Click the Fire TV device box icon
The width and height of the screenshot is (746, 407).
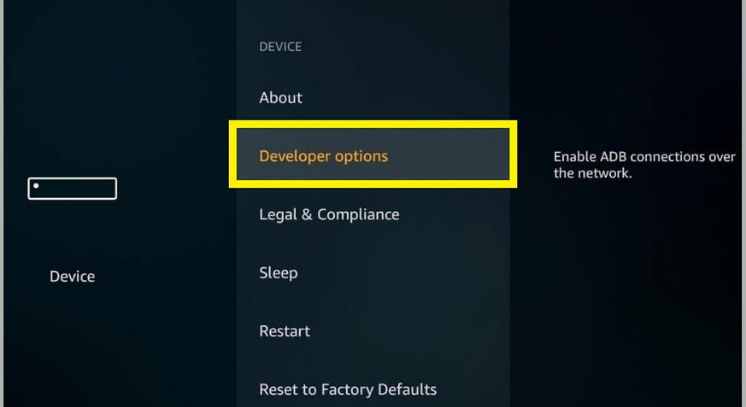tap(72, 189)
